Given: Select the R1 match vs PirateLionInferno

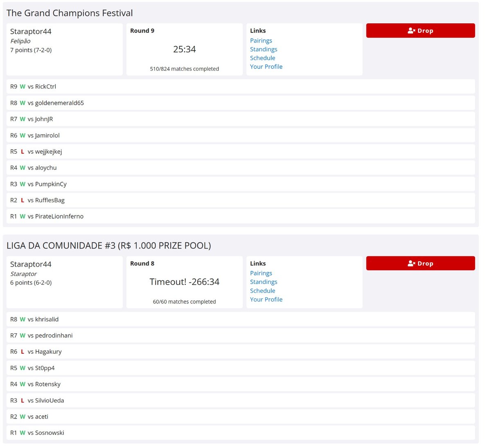Looking at the screenshot, I should click(x=241, y=216).
